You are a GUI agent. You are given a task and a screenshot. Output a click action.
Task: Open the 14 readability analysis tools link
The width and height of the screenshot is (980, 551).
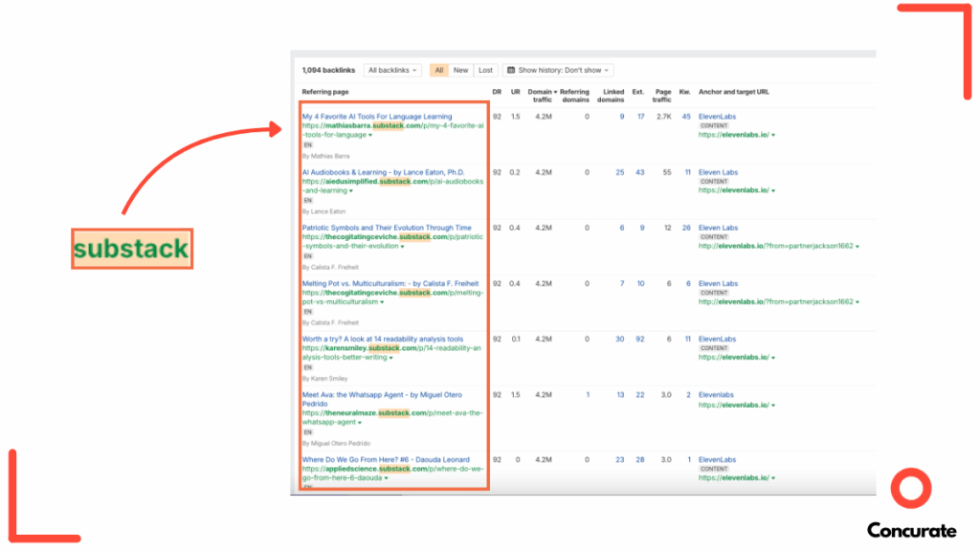[x=383, y=339]
